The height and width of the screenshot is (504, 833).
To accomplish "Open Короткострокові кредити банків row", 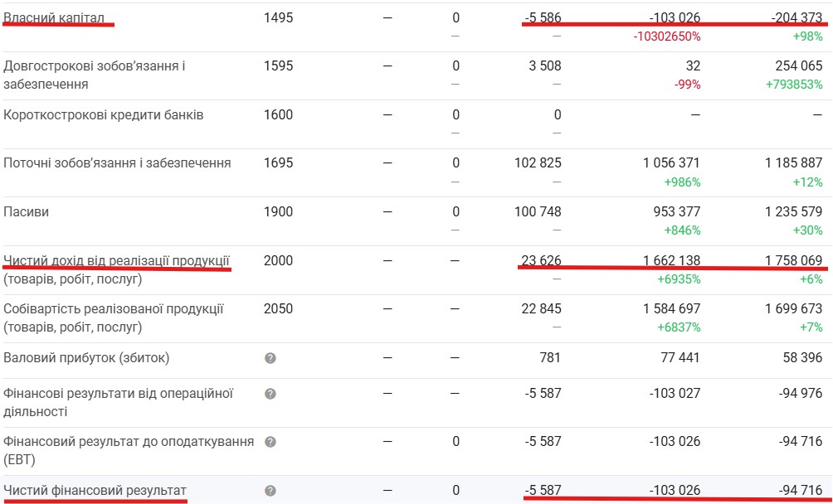I will pos(103,114).
